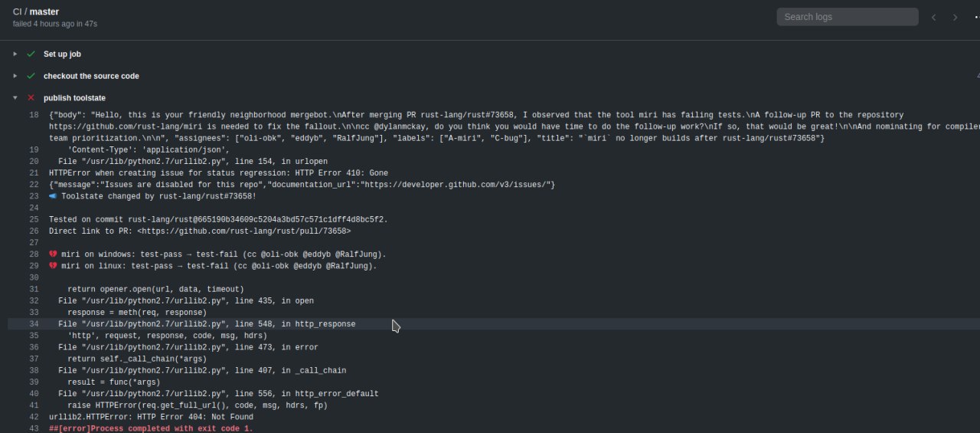Click the Search logs input field
The width and height of the screenshot is (980, 433).
pos(848,17)
